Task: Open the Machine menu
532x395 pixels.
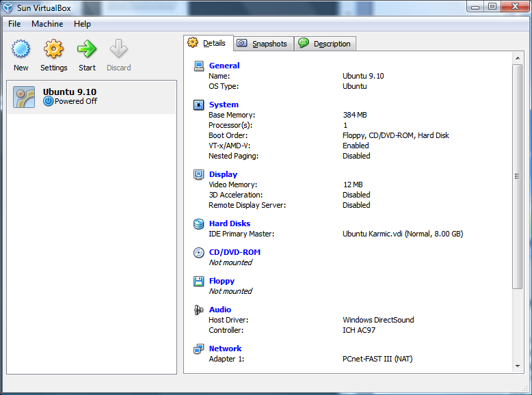Action: (x=47, y=24)
